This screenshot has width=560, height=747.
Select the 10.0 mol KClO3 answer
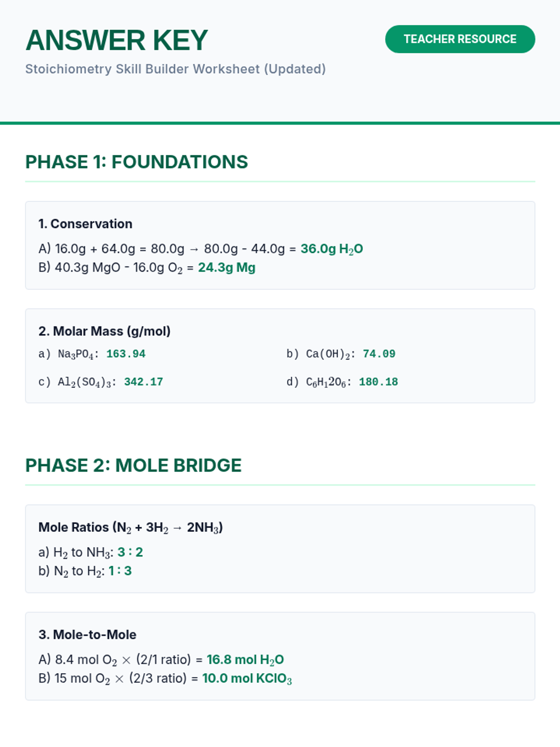247,678
